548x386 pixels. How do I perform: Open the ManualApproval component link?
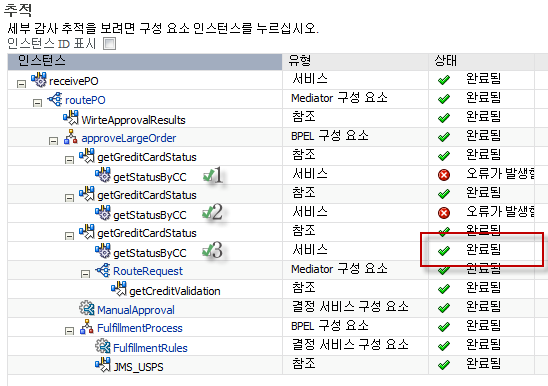click(136, 310)
